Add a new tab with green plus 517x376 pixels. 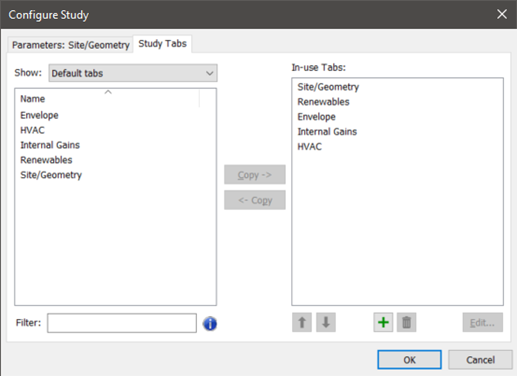point(383,322)
